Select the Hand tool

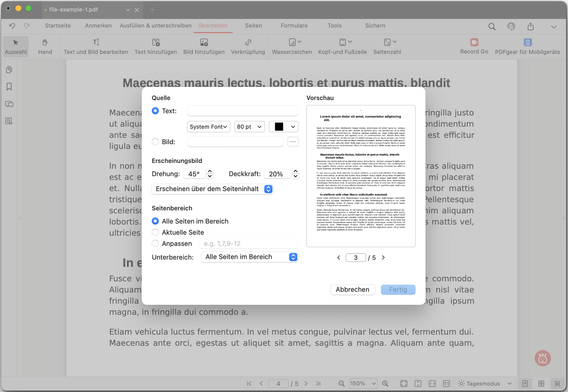45,46
